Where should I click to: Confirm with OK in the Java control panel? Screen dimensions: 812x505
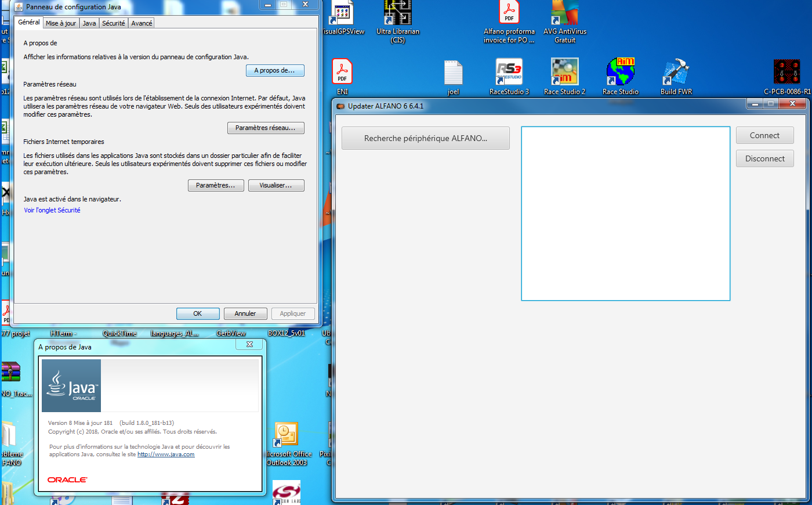[198, 313]
